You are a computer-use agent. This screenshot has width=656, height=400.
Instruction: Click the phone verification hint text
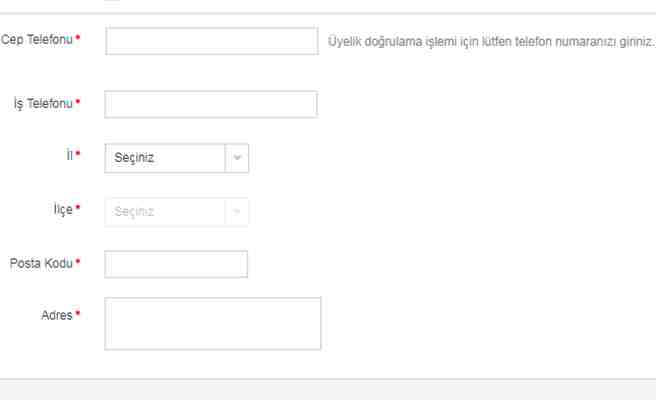pos(490,42)
